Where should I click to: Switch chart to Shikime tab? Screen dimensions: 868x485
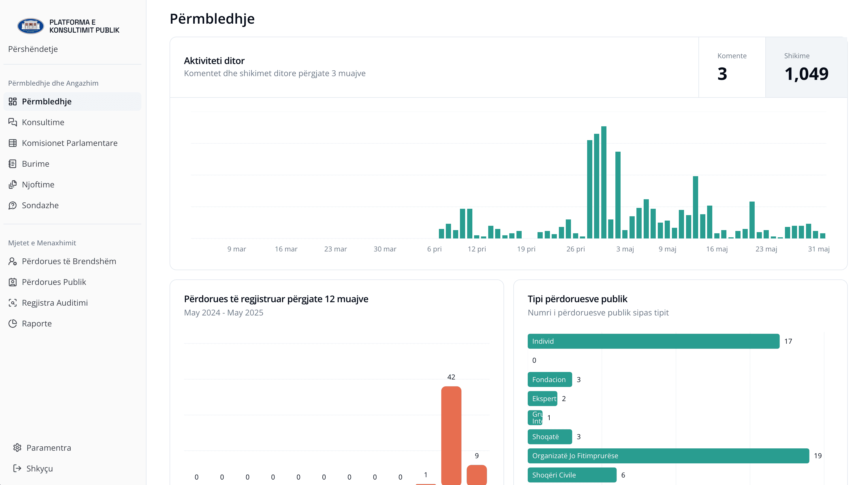click(806, 67)
